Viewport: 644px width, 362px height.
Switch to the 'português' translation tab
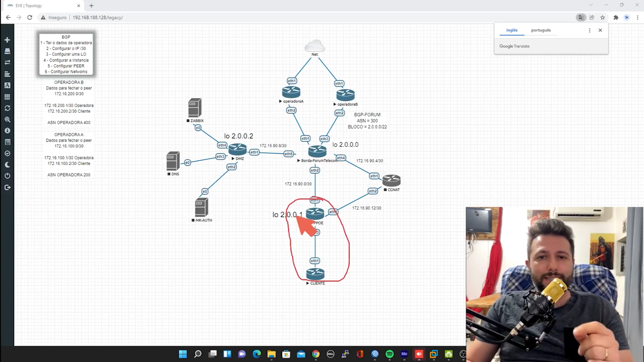pyautogui.click(x=541, y=30)
